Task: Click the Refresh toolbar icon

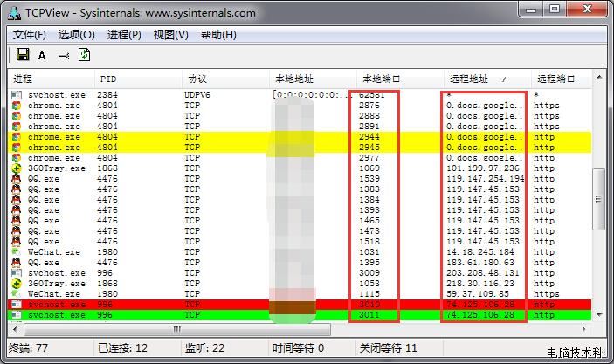Action: tap(84, 55)
